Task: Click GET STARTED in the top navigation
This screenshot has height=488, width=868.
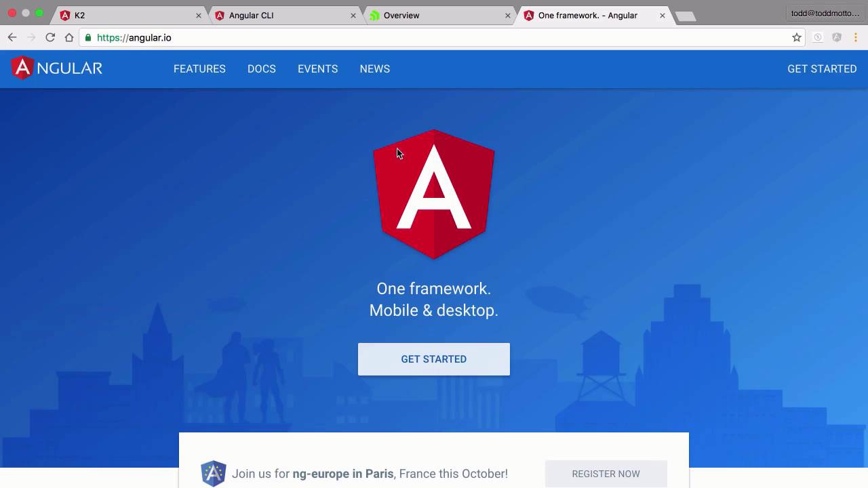Action: coord(822,68)
